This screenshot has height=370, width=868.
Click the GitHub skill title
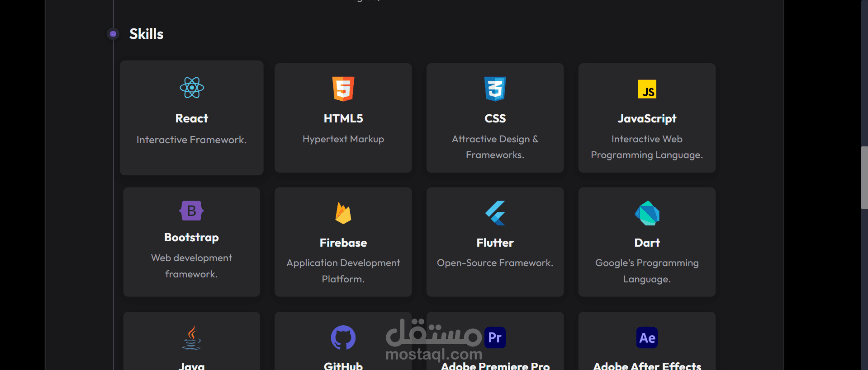click(x=343, y=366)
